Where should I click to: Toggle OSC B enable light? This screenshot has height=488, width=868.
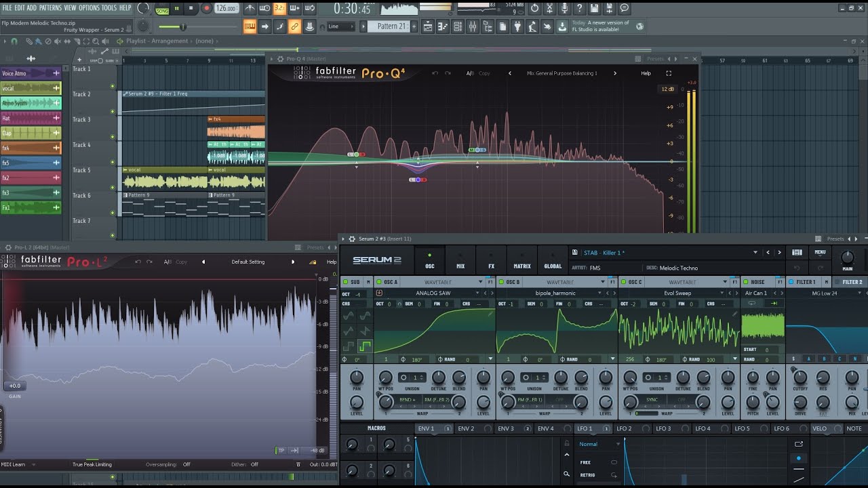point(500,282)
